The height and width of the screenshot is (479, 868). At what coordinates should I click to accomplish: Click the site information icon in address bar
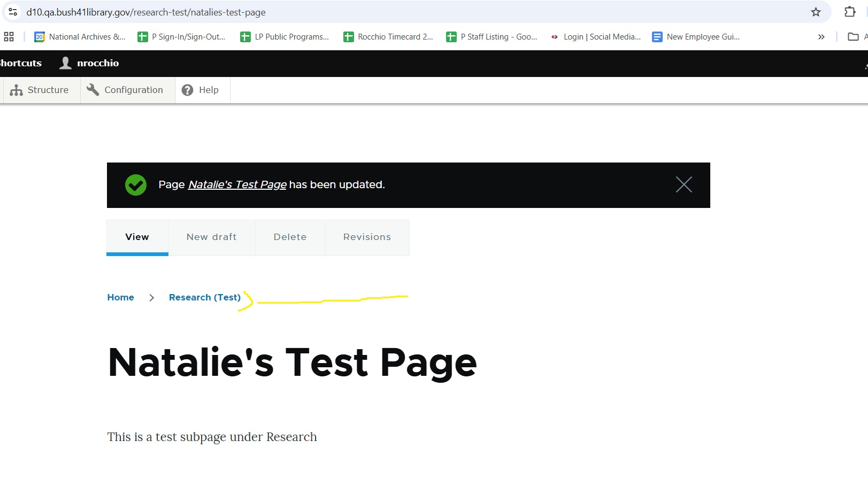pos(13,12)
